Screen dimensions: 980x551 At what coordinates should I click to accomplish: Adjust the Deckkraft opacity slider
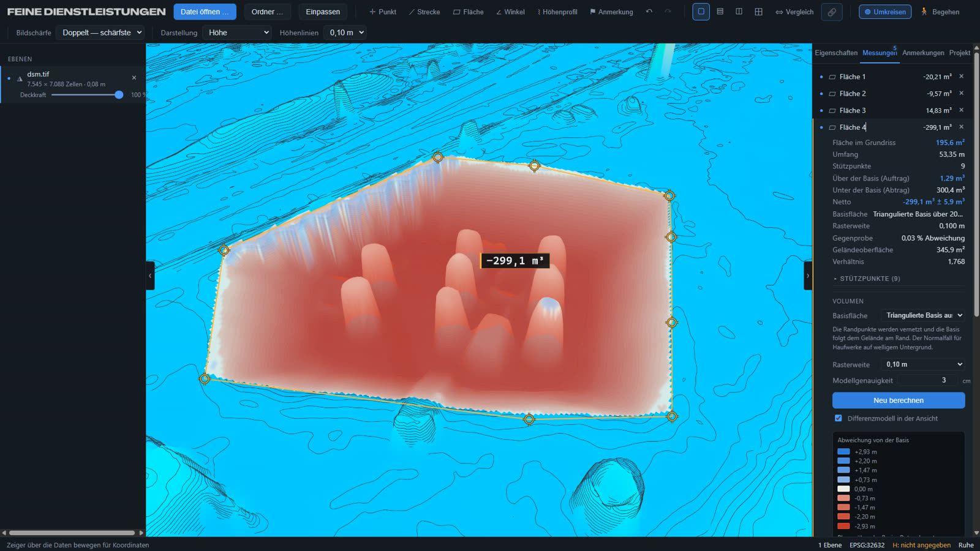click(x=86, y=95)
